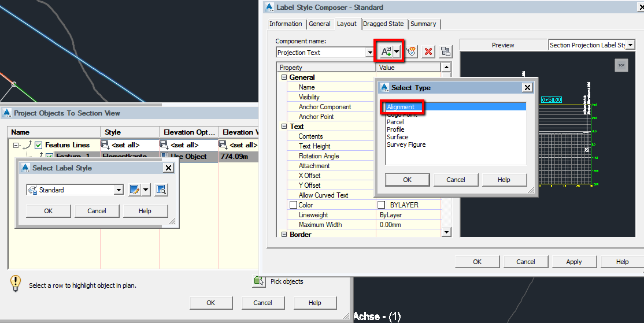Toggle the Feature Lines checkbox
This screenshot has width=644, height=323.
[x=38, y=145]
